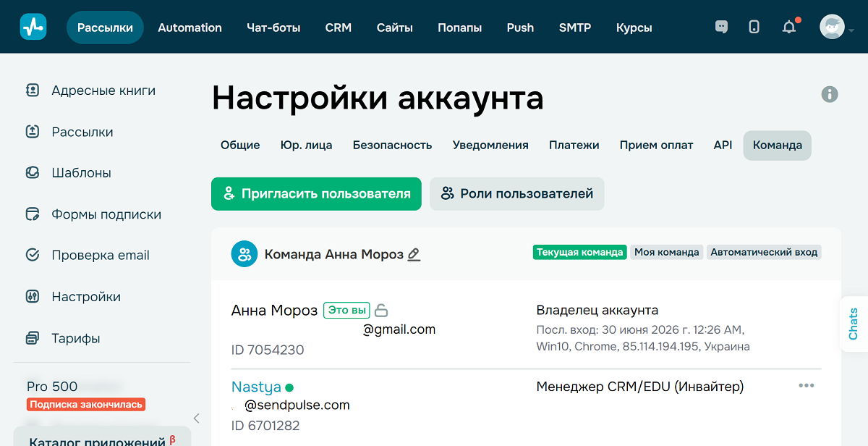
Task: Collapse the left sidebar with chevron
Action: click(196, 418)
